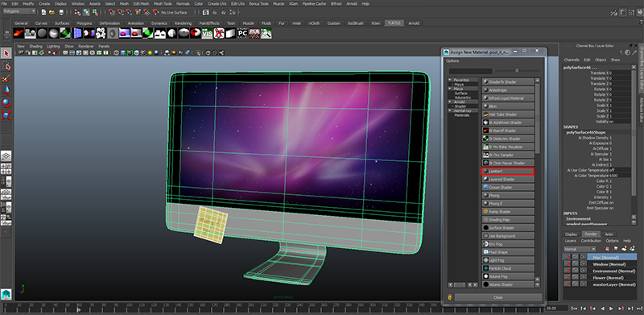Click the XYZ axis icon in Channel Box
Image resolution: width=644 pixels, height=315 pixels.
click(x=620, y=52)
